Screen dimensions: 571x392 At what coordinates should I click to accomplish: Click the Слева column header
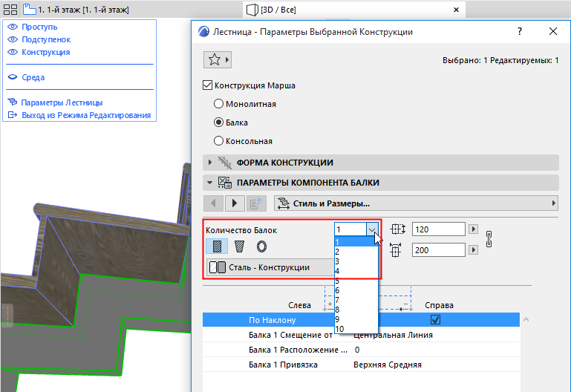click(x=299, y=305)
